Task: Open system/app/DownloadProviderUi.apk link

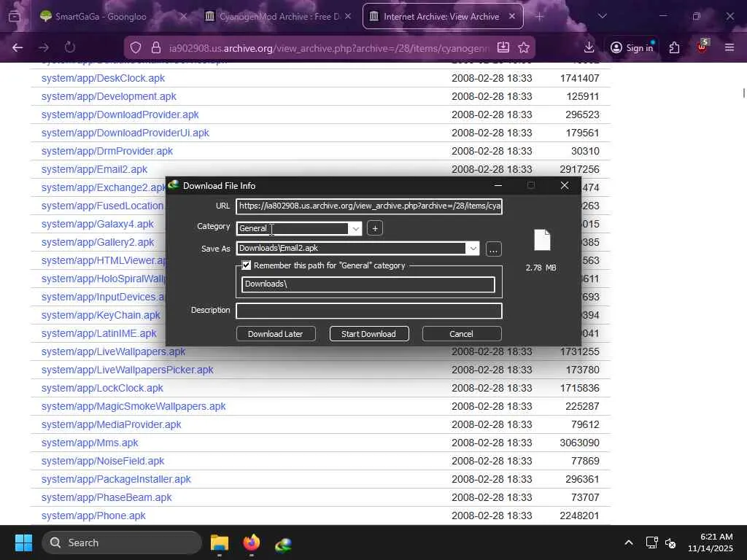Action: [125, 133]
